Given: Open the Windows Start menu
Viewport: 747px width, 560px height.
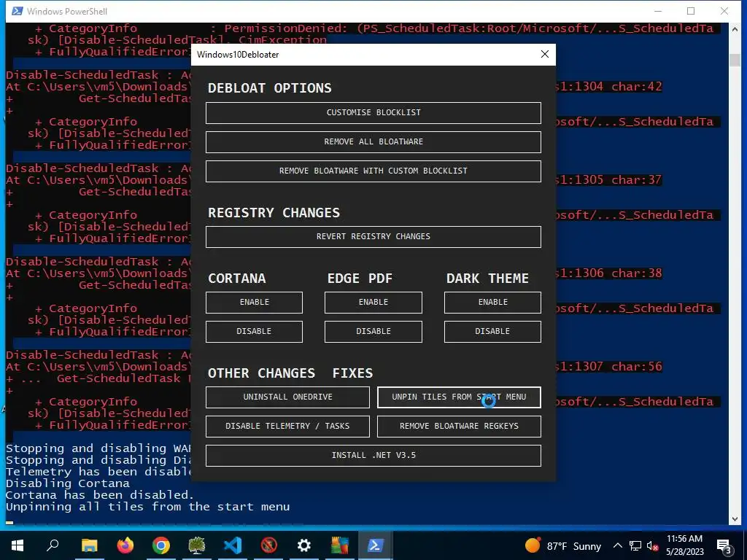Looking at the screenshot, I should click(18, 545).
